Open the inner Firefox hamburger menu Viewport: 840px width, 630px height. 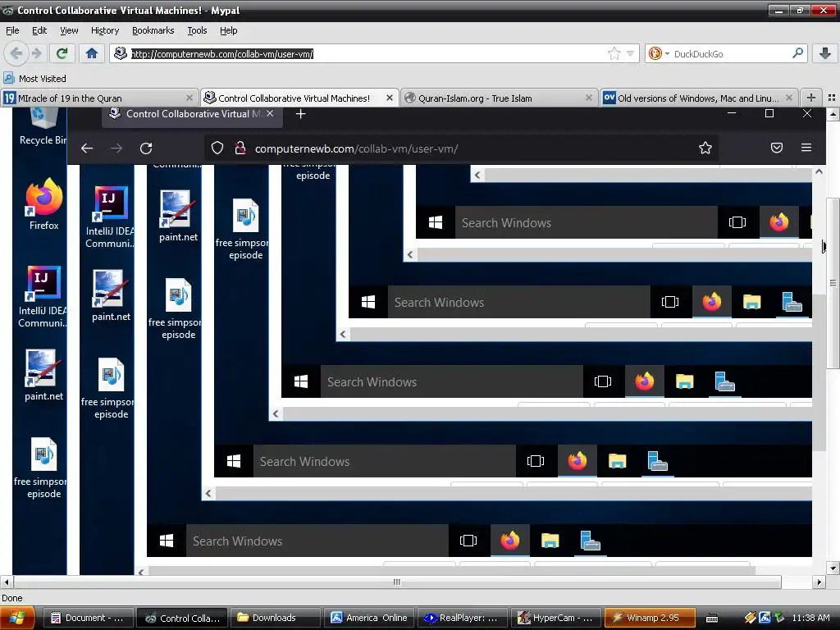pos(806,148)
